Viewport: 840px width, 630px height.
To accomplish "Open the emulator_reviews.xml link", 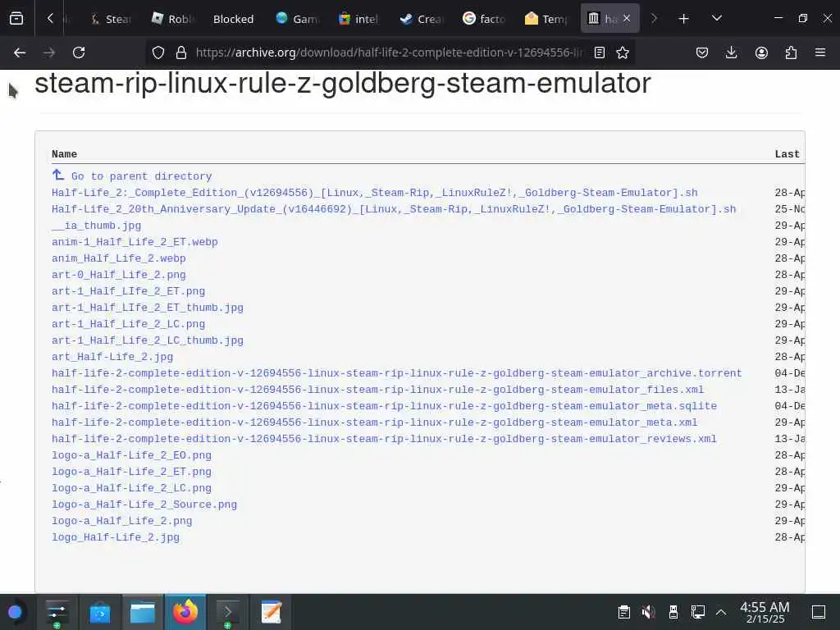I will tap(384, 439).
